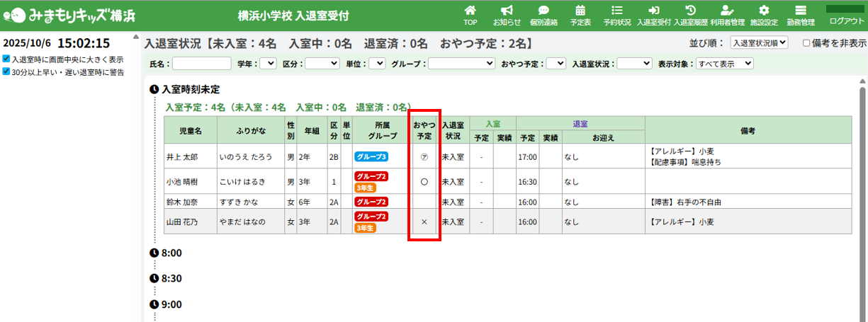
Task: Open 施設設定 gear icon
Action: (x=763, y=11)
